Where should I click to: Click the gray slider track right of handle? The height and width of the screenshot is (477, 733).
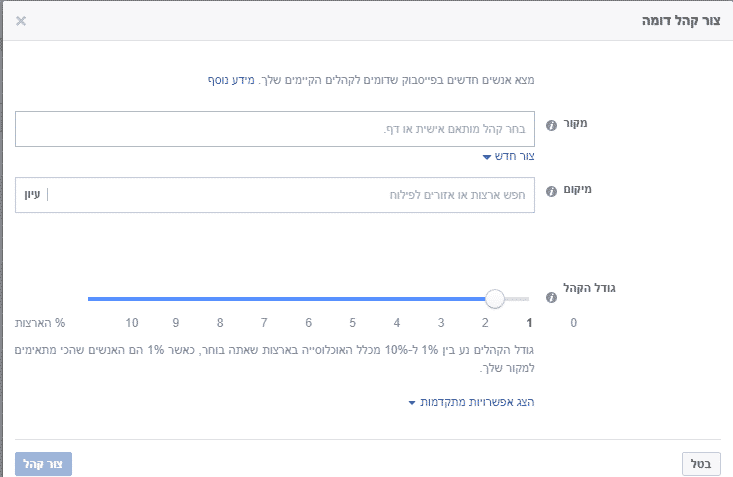pyautogui.click(x=517, y=299)
